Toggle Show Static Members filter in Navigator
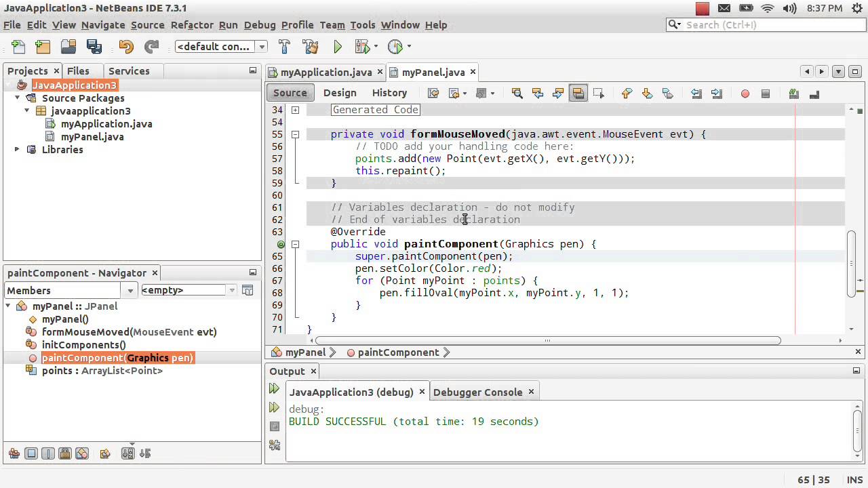The image size is (868, 488). [x=48, y=453]
